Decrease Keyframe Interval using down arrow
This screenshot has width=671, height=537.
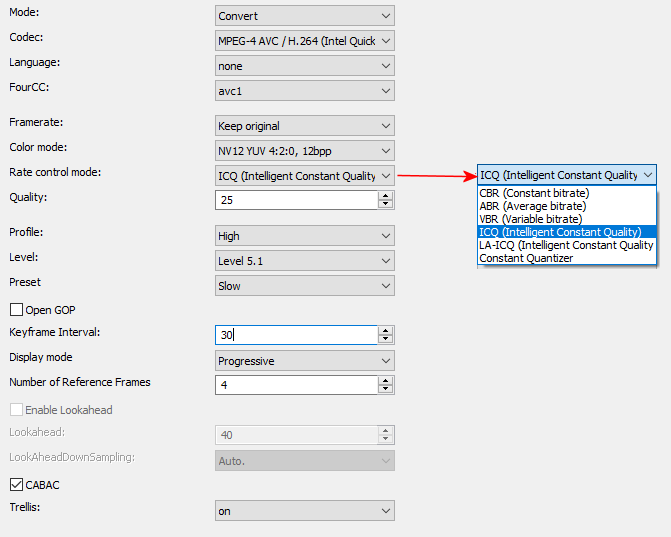pos(386,339)
